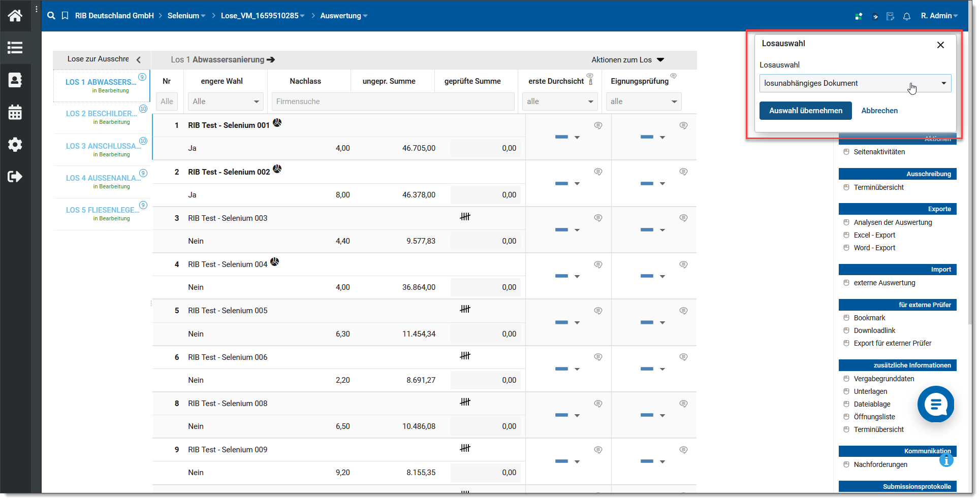
Task: Open Eignungsprüfung comment bubble for Selenium 005
Action: pyautogui.click(x=684, y=311)
